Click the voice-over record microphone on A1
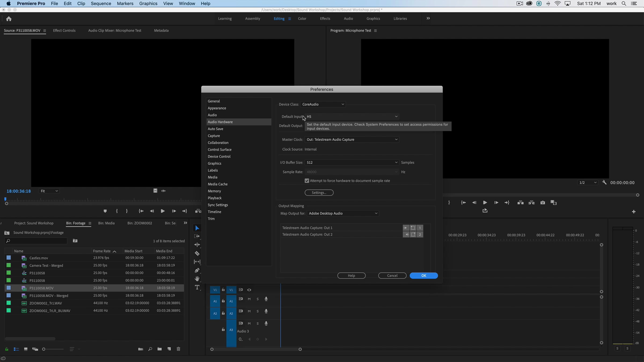Screen dimensions: 644x362 [x=266, y=299]
